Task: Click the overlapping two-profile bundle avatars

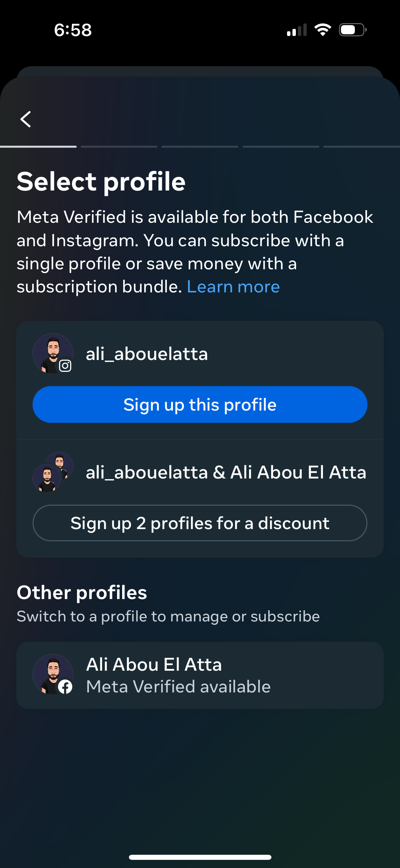Action: point(53,472)
